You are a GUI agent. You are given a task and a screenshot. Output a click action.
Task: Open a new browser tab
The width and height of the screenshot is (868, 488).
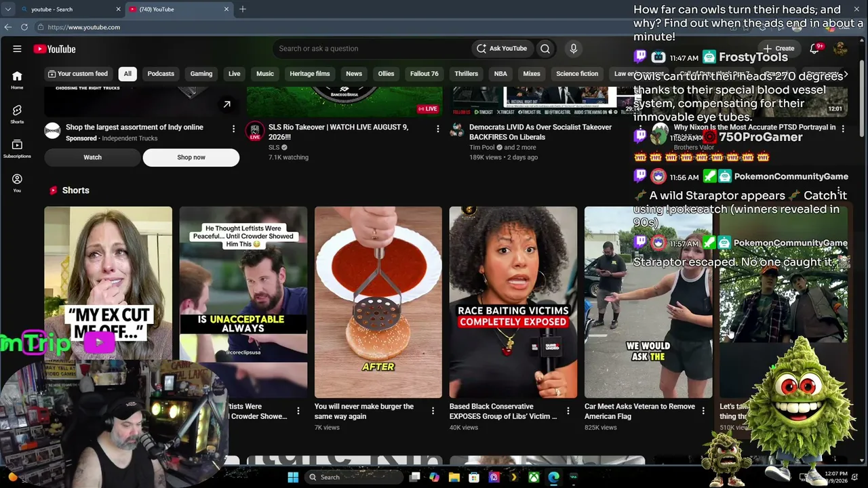[243, 9]
